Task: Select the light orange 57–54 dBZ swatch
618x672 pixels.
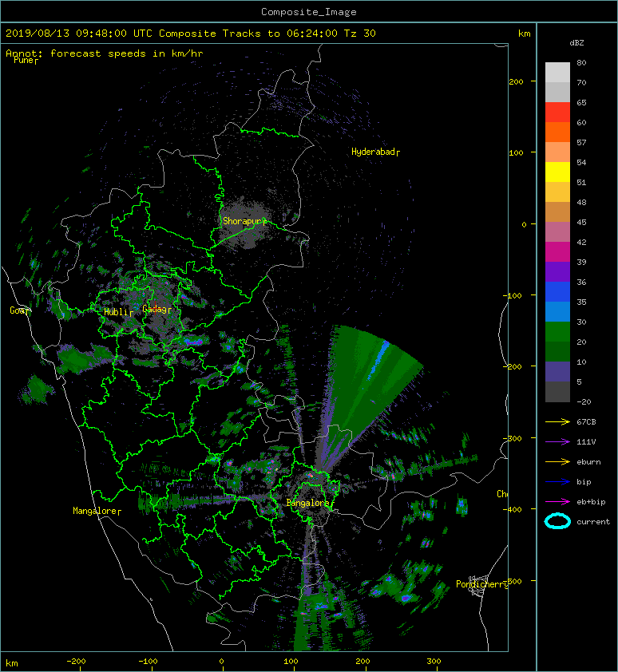Action: [x=557, y=152]
